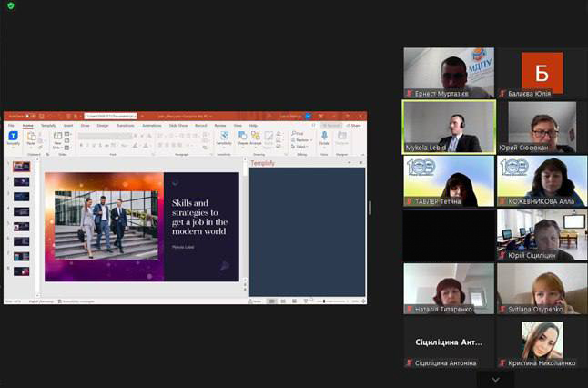
Task: Click the green shield icon at top left
Action: click(11, 5)
